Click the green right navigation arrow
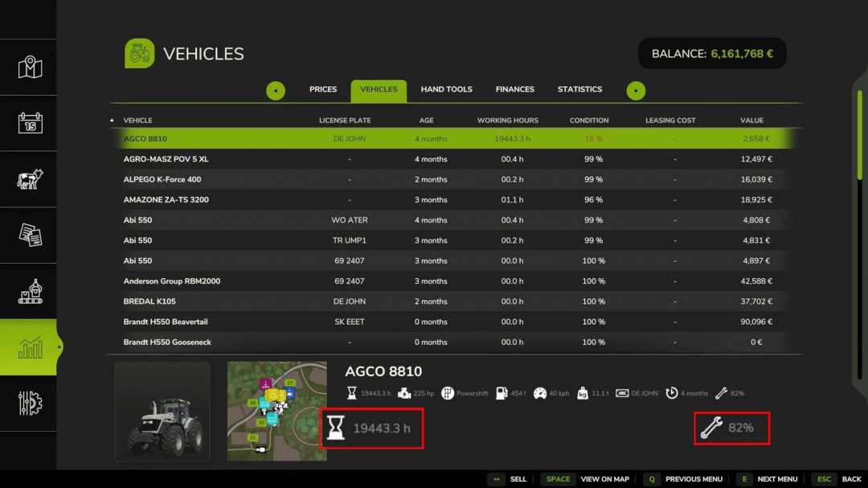This screenshot has height=488, width=868. pos(637,91)
